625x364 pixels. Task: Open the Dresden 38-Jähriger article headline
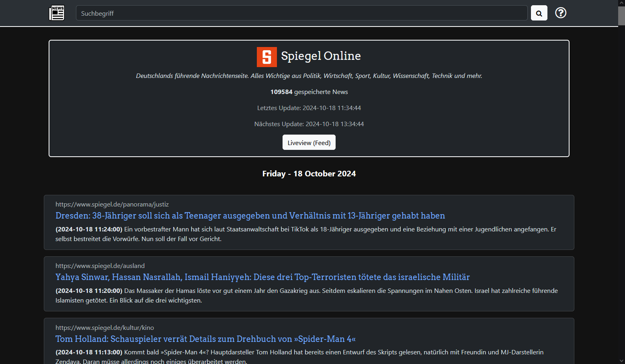tap(250, 216)
